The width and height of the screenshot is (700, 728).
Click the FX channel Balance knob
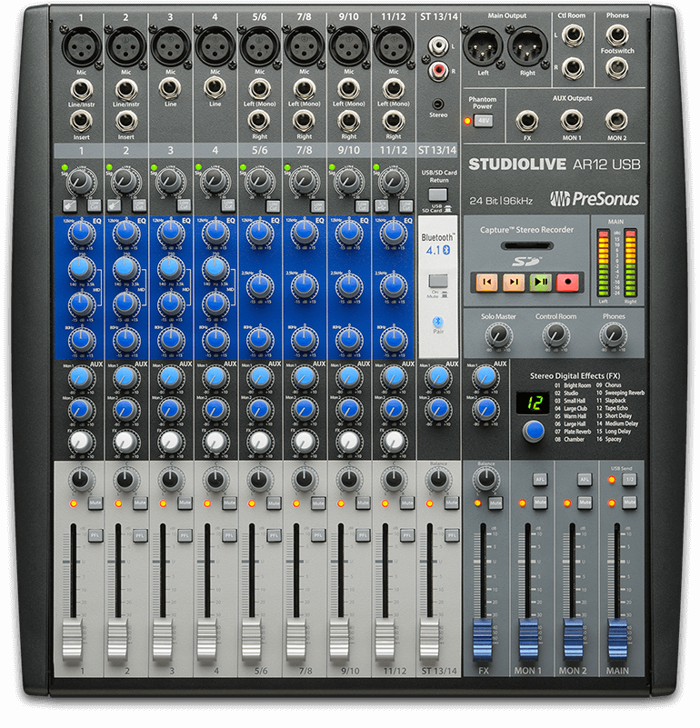point(486,479)
